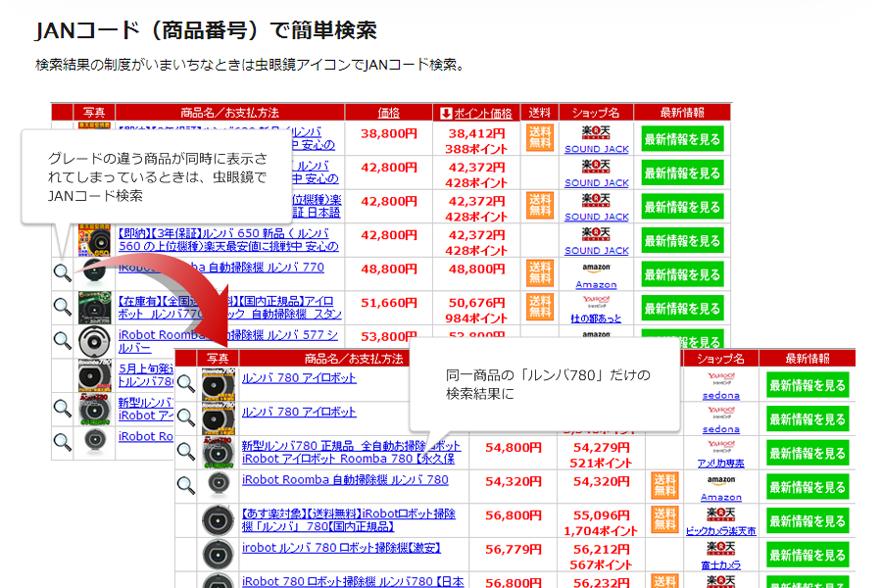The image size is (882, 588).
Task: Open 5月上旬発送 product link
Action: click(146, 374)
